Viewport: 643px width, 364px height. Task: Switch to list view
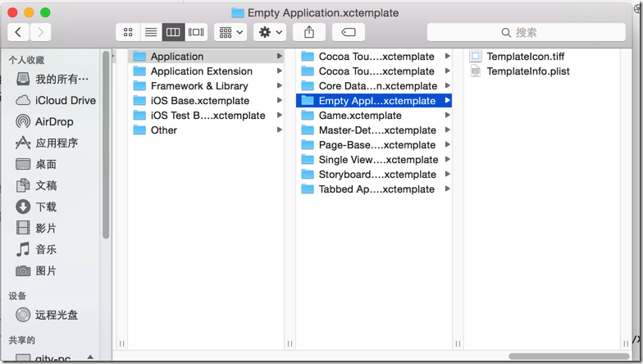click(151, 32)
